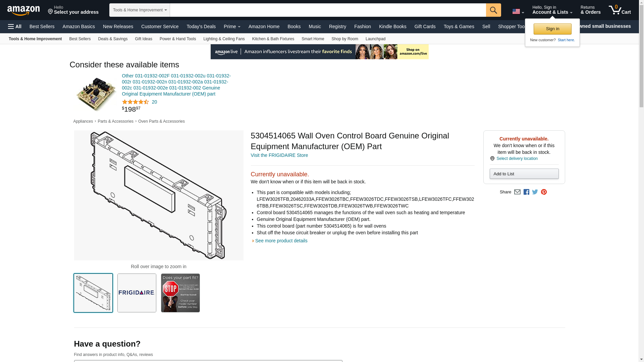Open the country flag language selector
The image size is (644, 362).
tap(518, 12)
